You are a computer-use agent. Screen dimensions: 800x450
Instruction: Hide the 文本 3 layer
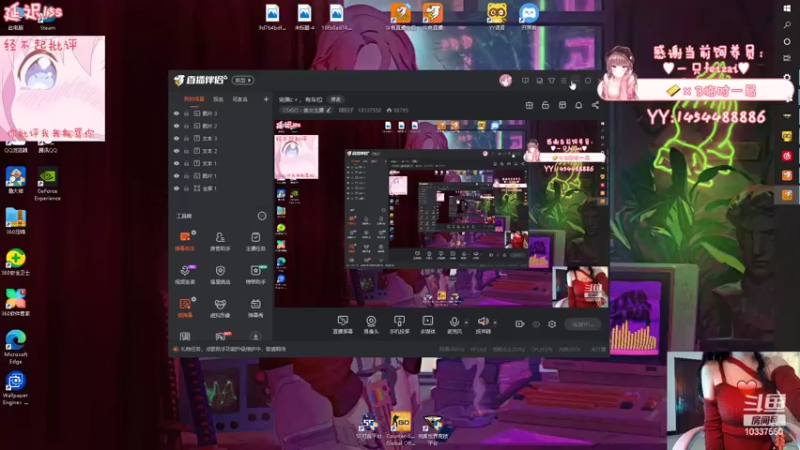[177, 138]
